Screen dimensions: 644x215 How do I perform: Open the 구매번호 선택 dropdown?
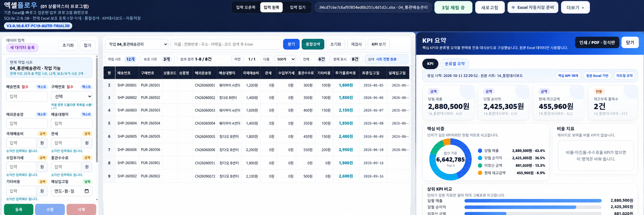coord(71,96)
